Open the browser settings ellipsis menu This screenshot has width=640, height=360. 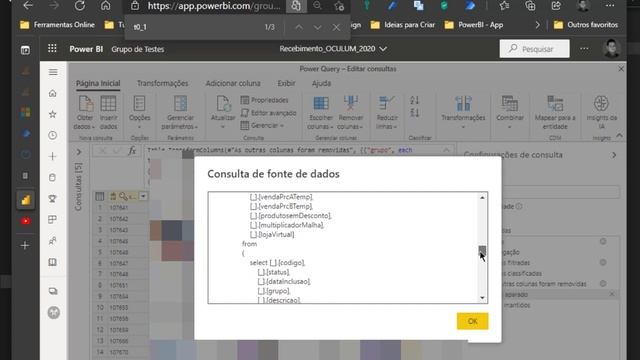pos(610,6)
